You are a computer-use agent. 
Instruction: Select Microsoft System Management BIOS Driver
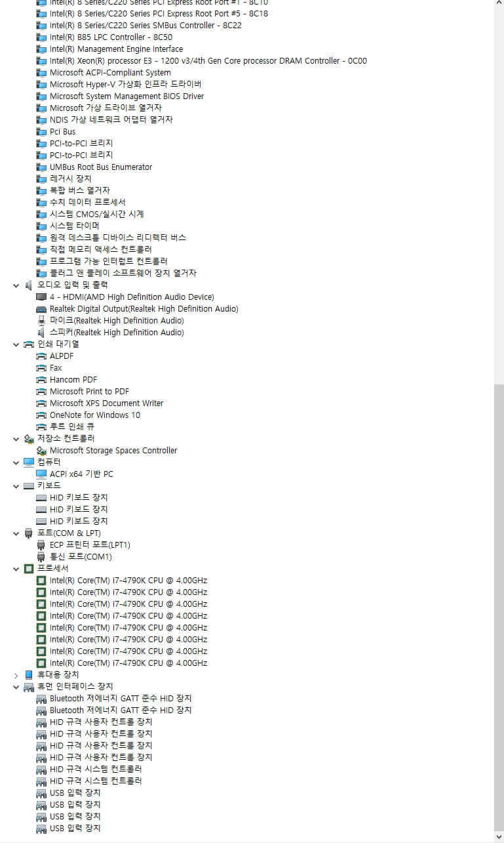(126, 96)
